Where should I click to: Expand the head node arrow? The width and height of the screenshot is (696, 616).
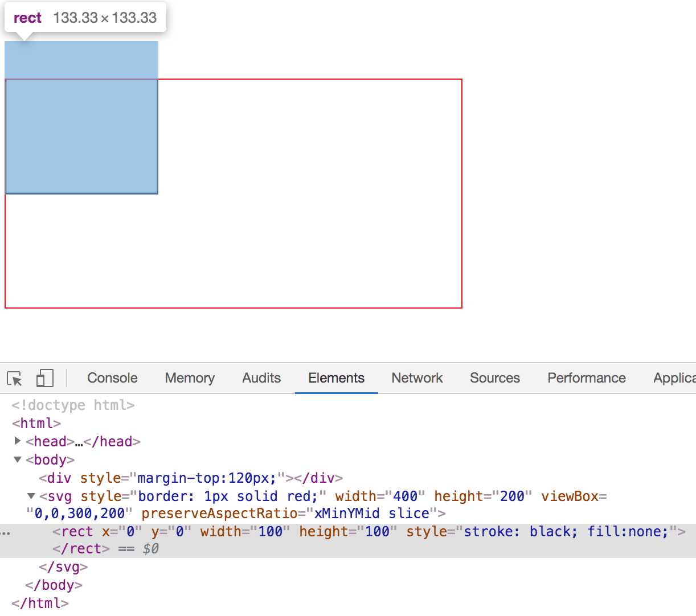pyautogui.click(x=18, y=441)
